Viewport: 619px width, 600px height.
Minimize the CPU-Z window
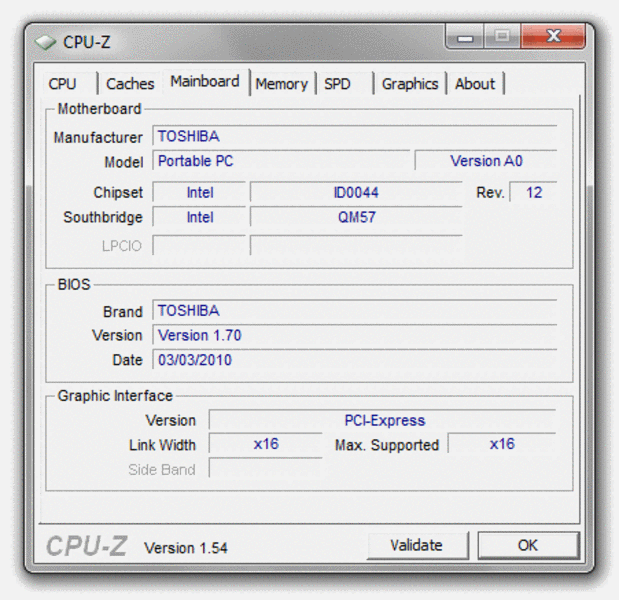coord(465,36)
